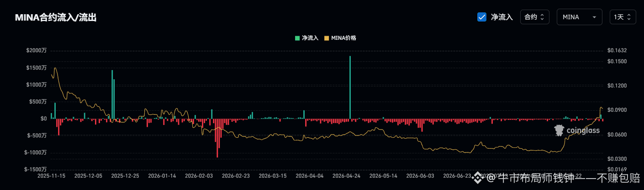The height and width of the screenshot is (190, 644).
Task: Uncheck the 净流入 checkbox
Action: 481,17
